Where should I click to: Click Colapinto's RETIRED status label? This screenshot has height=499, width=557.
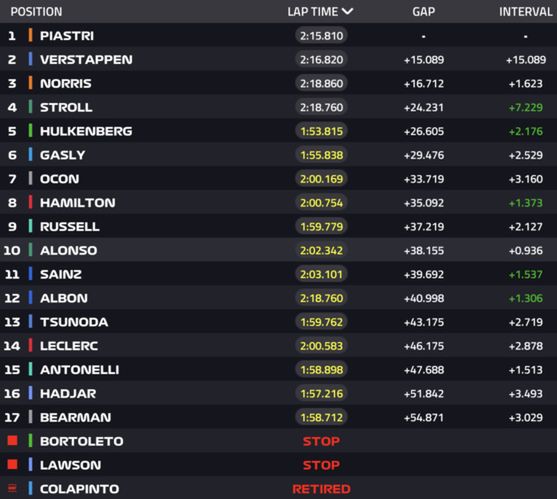pyautogui.click(x=321, y=489)
